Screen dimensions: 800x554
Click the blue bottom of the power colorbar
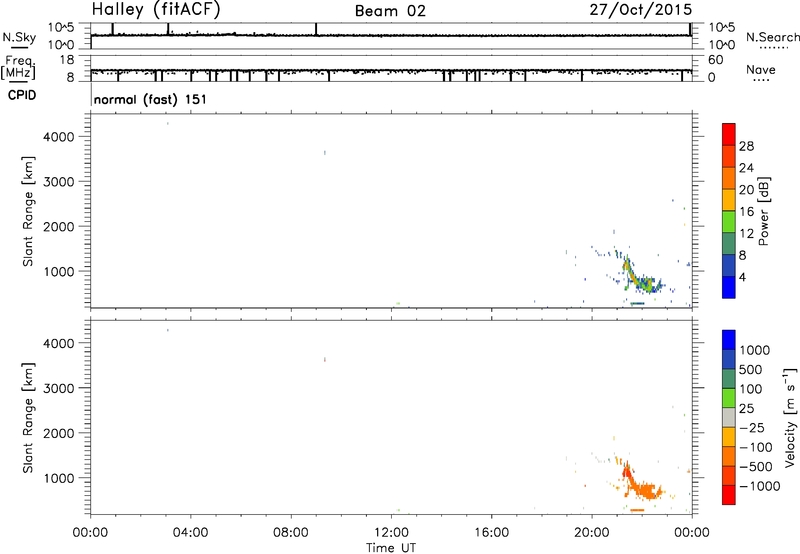729,287
